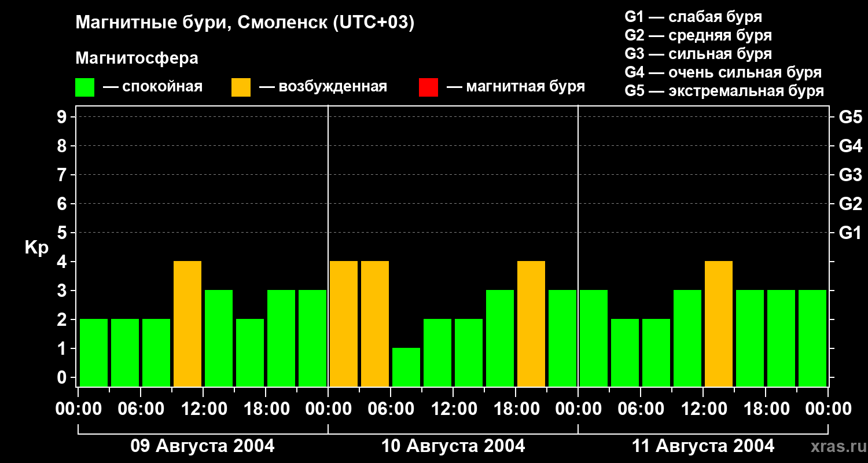
Task: Click the '— спокойная' legend label
Action: [153, 87]
